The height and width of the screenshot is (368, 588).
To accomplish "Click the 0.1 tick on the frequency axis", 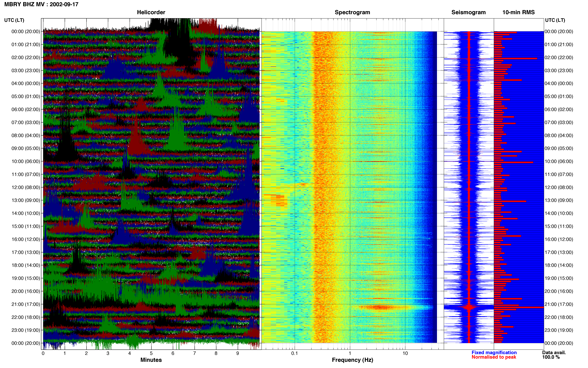I will pos(295,353).
